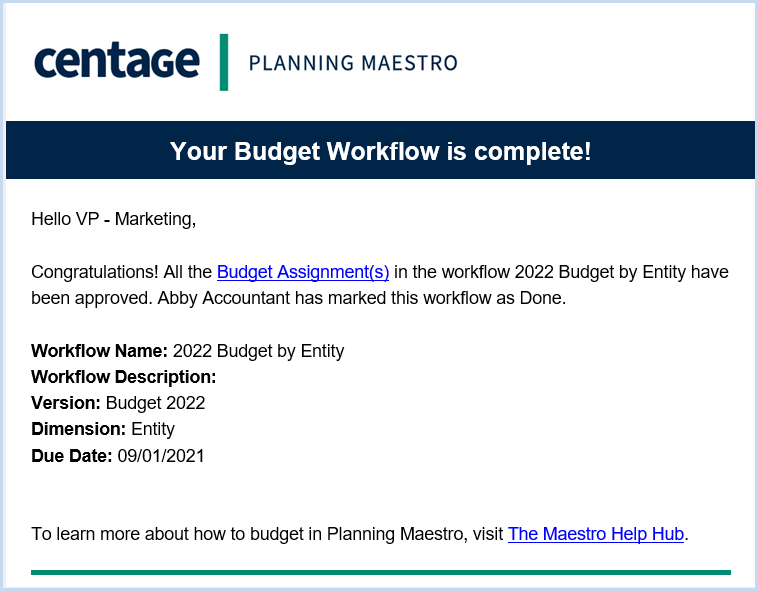Click the 'Entity' dimension value
Screen dimensions: 758x591
tap(153, 430)
